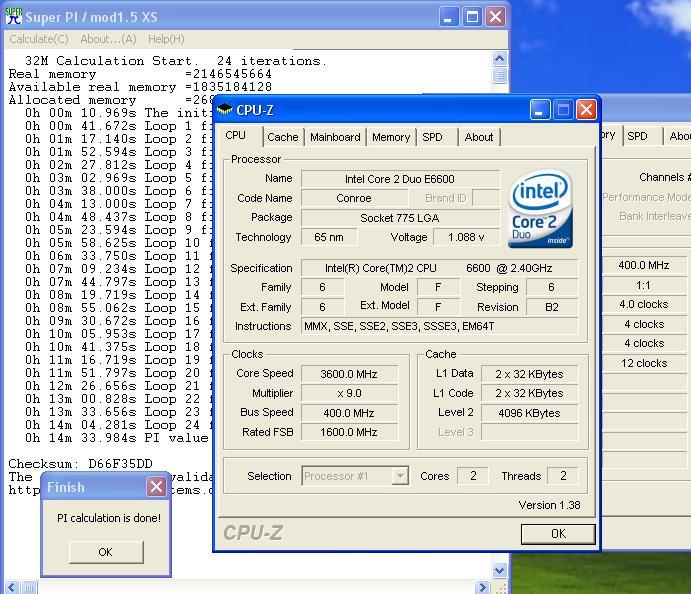Click Super PI horizontal scrollbar left arrow
Screen dimensions: 691x594
[11, 587]
